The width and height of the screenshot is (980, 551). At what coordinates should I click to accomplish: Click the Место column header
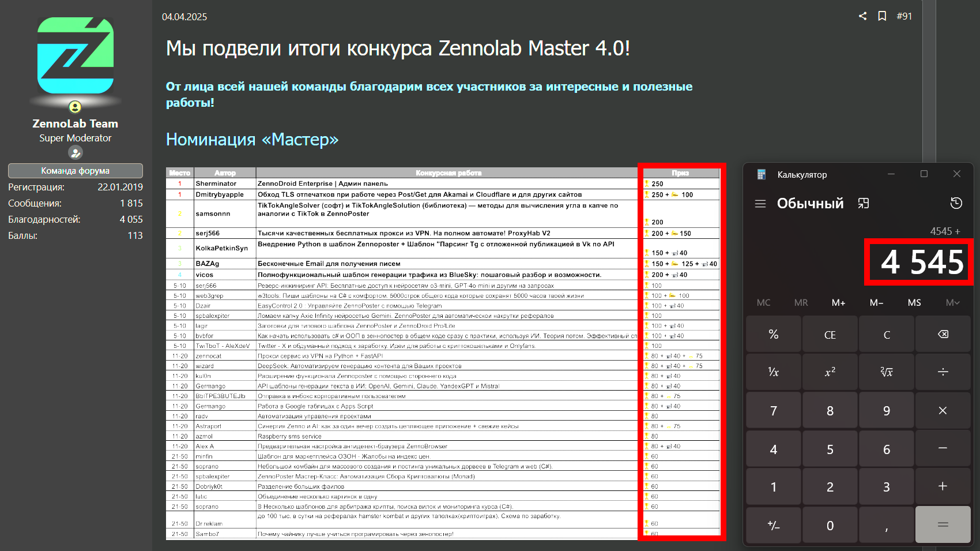coord(180,173)
